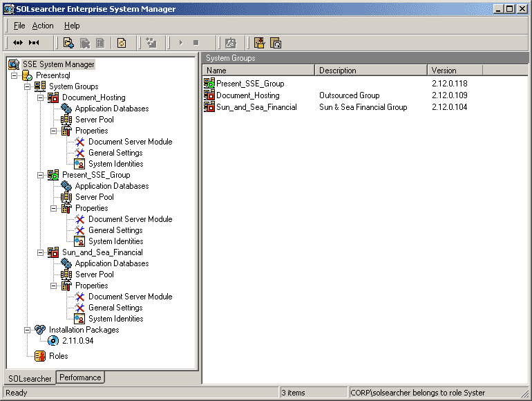Collapse the Presentsql server node
Screen dimensions: 532x401
tap(15, 75)
